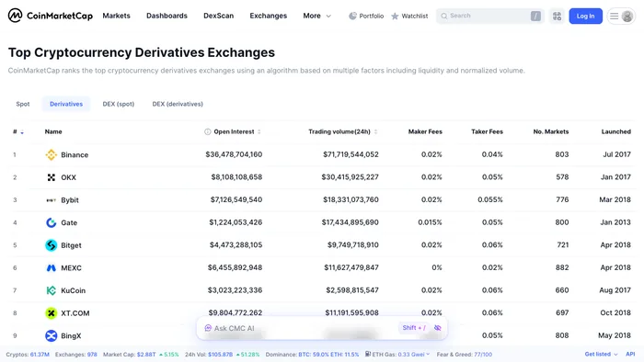
Task: Click the Shift + / shortcut hint
Action: (x=414, y=328)
